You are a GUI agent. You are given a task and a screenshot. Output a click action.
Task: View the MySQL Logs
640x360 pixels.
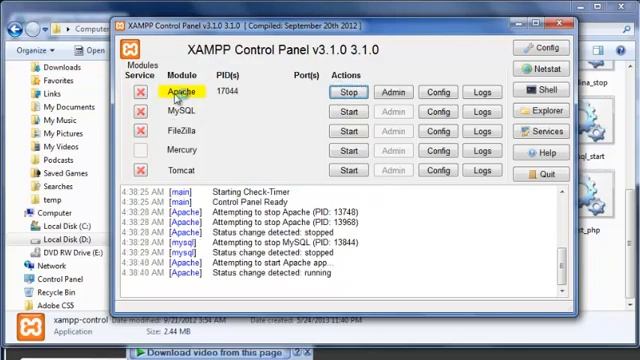tap(482, 112)
